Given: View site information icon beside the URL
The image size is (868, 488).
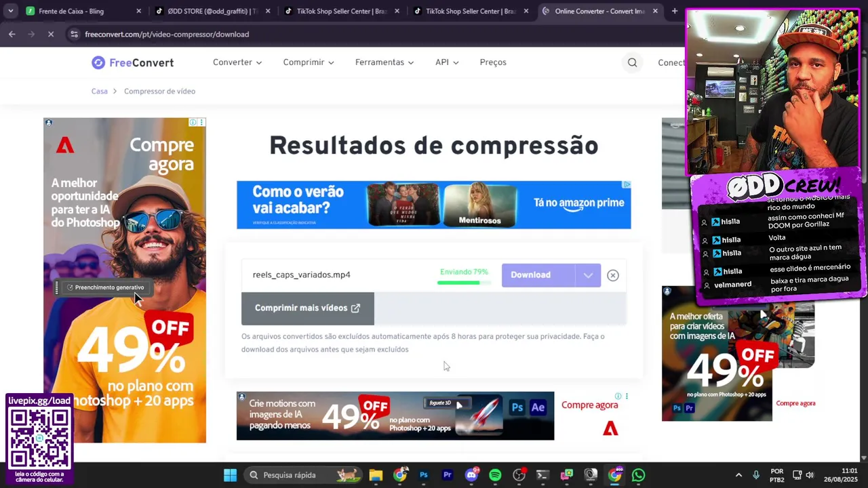Looking at the screenshot, I should pyautogui.click(x=74, y=34).
